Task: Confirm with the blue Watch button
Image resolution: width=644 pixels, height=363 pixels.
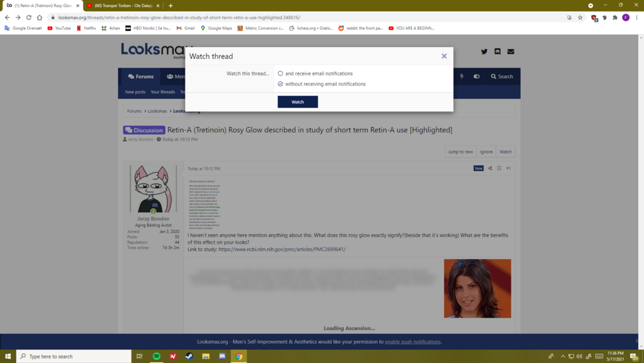Action: (298, 102)
